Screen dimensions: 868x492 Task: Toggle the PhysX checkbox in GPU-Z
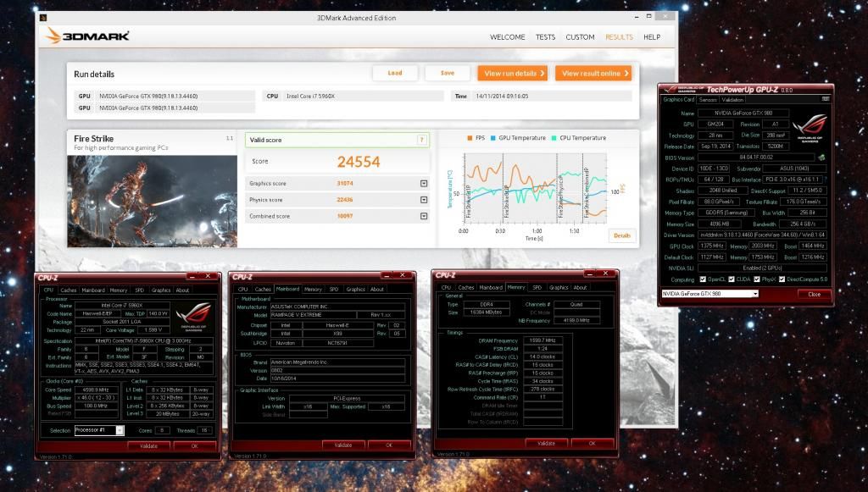coord(757,279)
